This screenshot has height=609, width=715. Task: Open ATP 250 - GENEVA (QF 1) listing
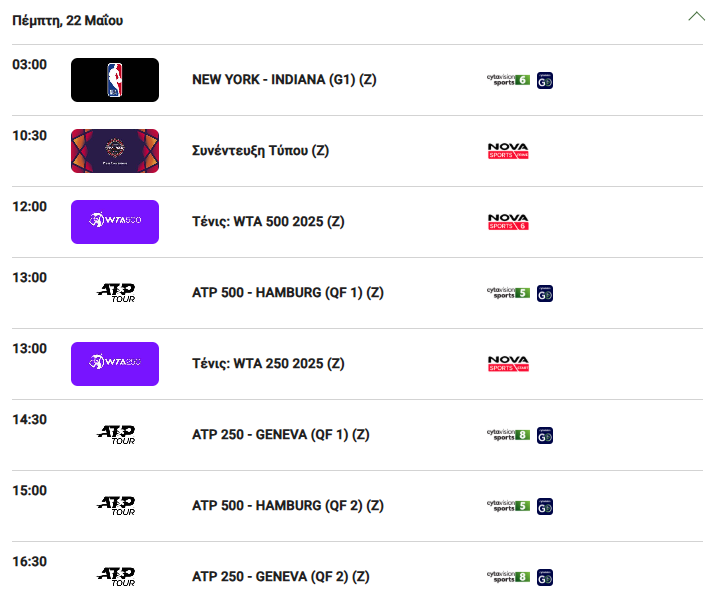point(280,435)
